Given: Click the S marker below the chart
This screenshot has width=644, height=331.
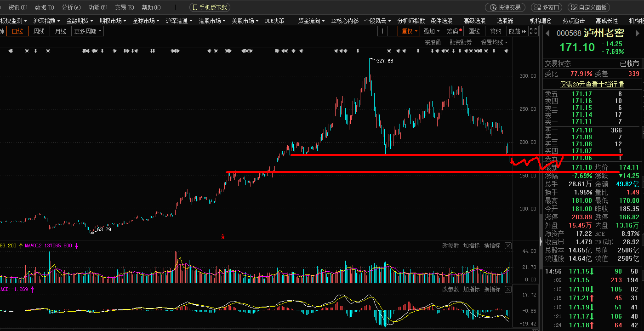Looking at the screenshot, I should coord(223,237).
